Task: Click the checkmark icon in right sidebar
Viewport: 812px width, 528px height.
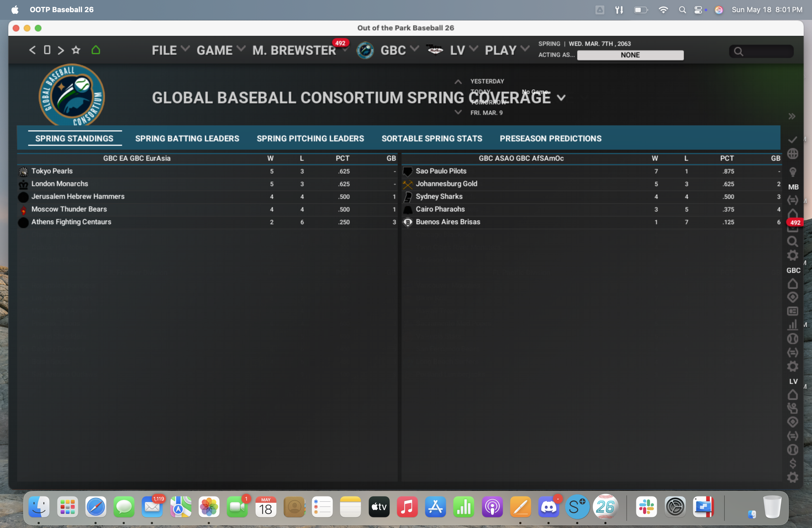Action: (x=793, y=139)
